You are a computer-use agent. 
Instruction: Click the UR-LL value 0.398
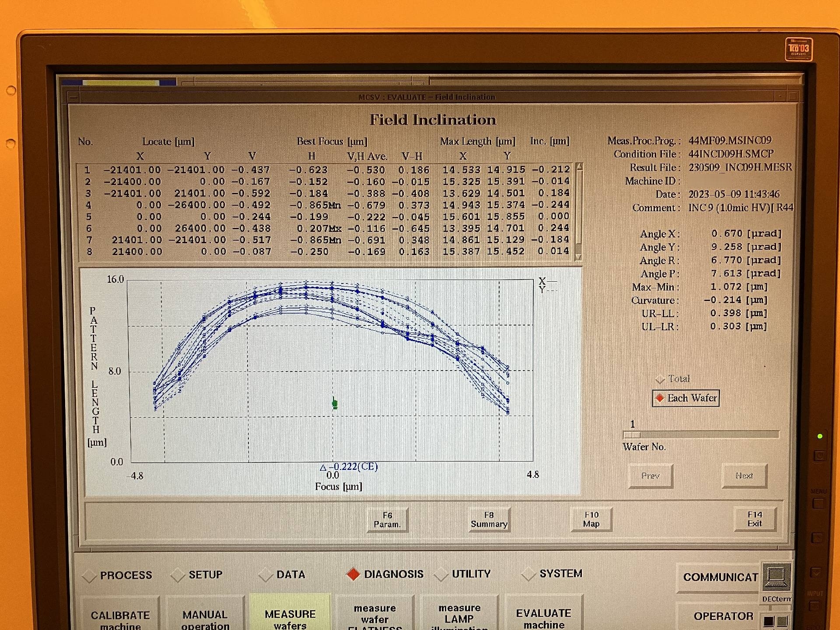[726, 313]
